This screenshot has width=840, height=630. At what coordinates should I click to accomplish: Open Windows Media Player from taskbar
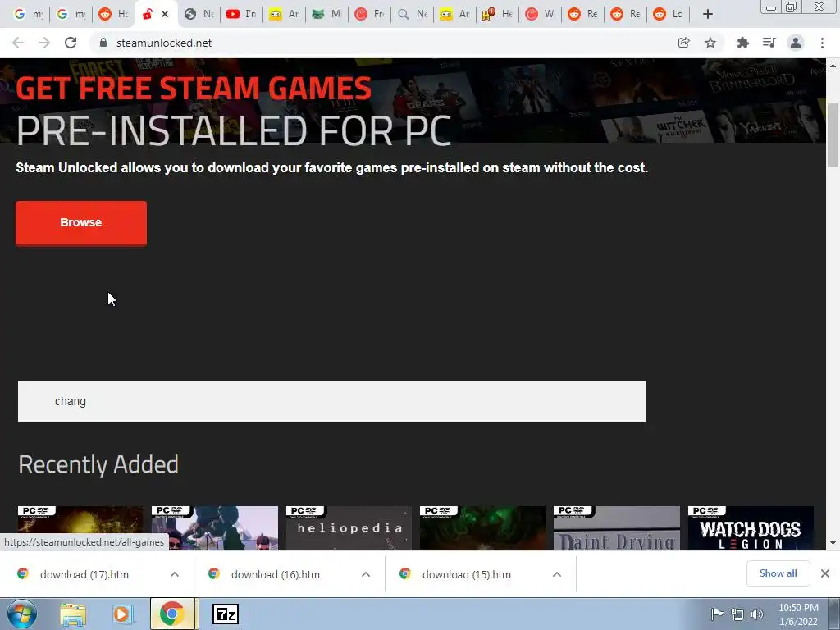click(x=122, y=614)
